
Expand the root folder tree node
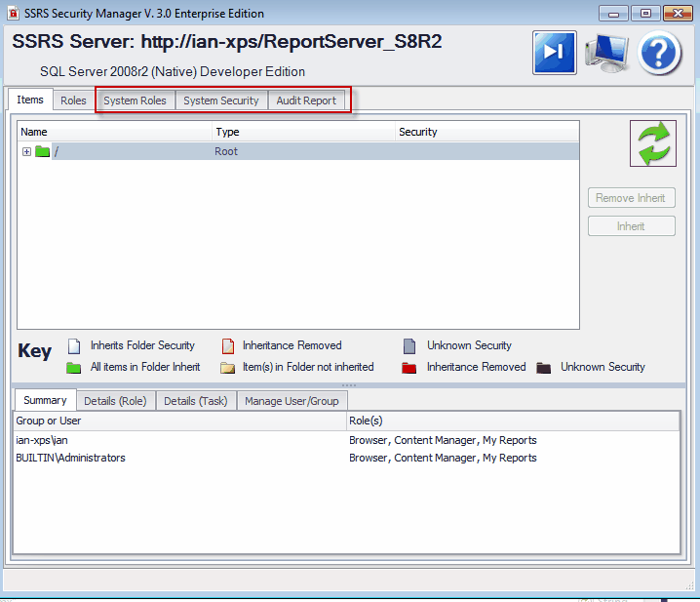coord(26,152)
